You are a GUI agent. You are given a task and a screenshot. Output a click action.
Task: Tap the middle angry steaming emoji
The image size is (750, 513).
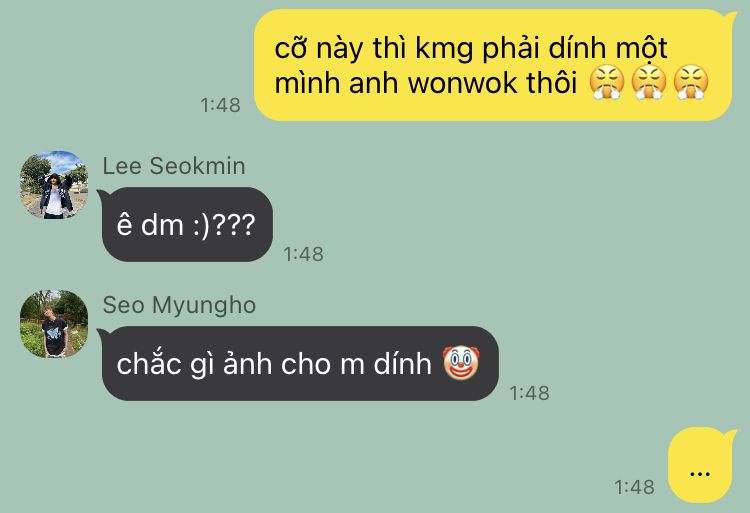coord(649,82)
